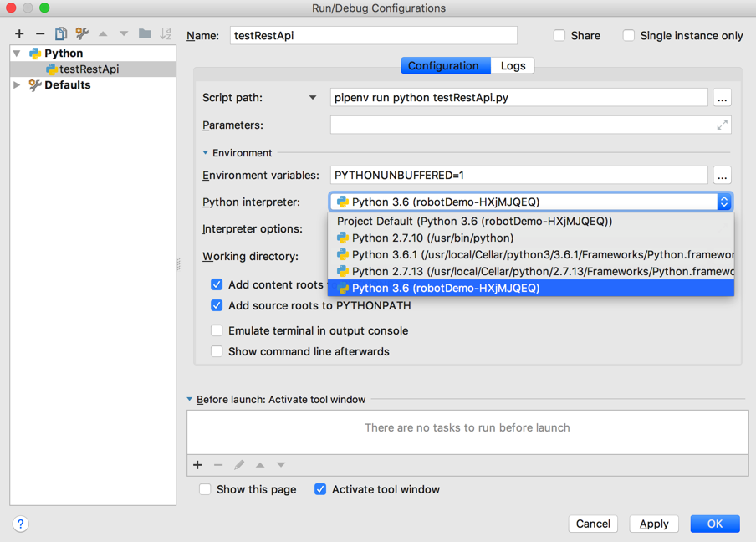
Task: Toggle Single instance only checkbox
Action: coord(629,36)
